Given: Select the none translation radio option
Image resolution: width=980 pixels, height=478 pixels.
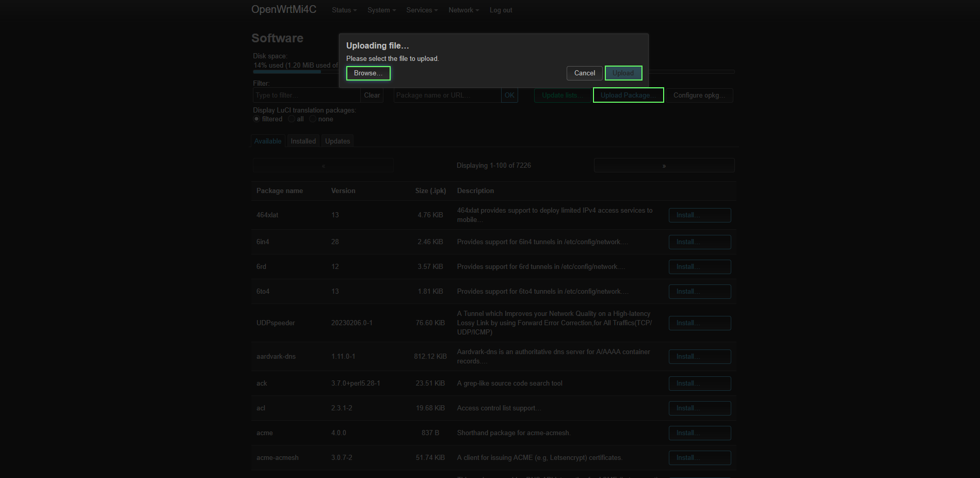Looking at the screenshot, I should [x=313, y=119].
